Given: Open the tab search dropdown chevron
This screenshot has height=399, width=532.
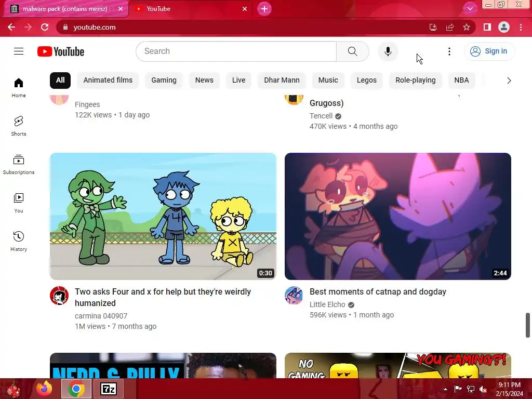Looking at the screenshot, I should (470, 9).
